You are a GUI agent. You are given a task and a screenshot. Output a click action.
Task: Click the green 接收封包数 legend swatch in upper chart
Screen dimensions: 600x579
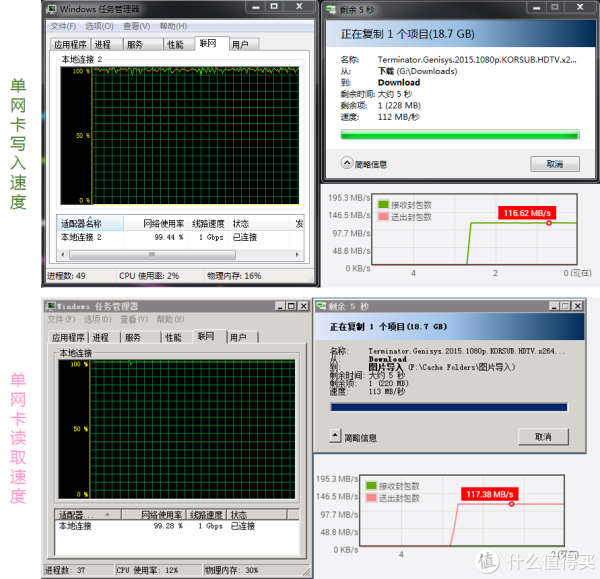[385, 203]
